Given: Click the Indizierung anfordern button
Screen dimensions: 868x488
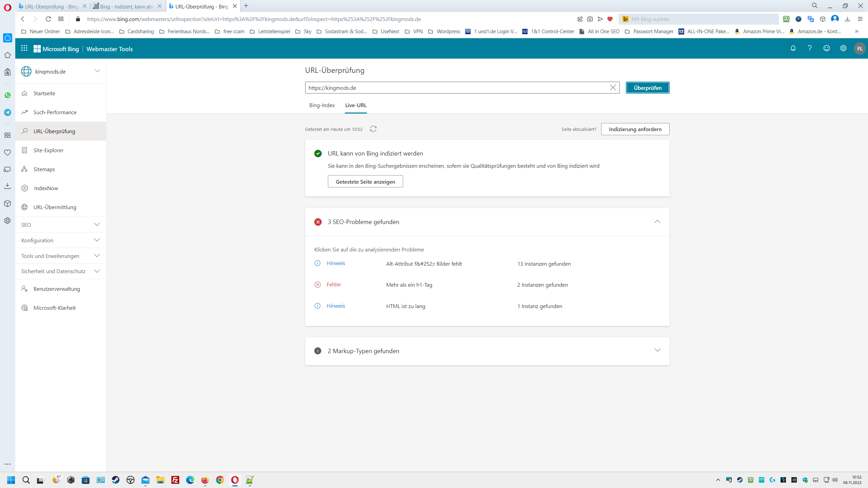Looking at the screenshot, I should [635, 129].
